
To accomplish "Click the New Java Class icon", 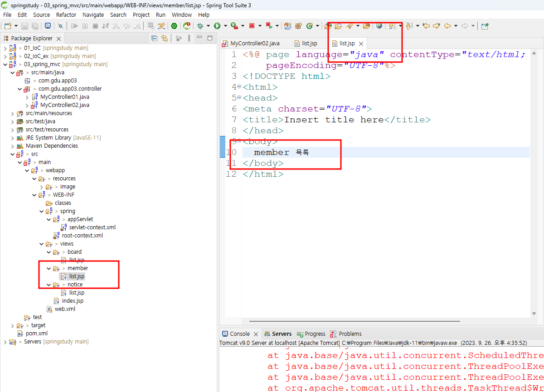I will coord(310,26).
